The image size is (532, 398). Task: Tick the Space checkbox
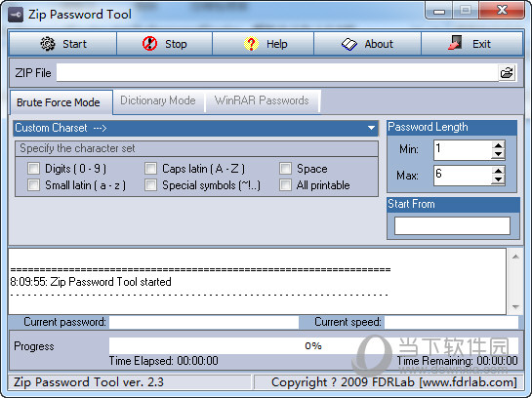(x=285, y=168)
